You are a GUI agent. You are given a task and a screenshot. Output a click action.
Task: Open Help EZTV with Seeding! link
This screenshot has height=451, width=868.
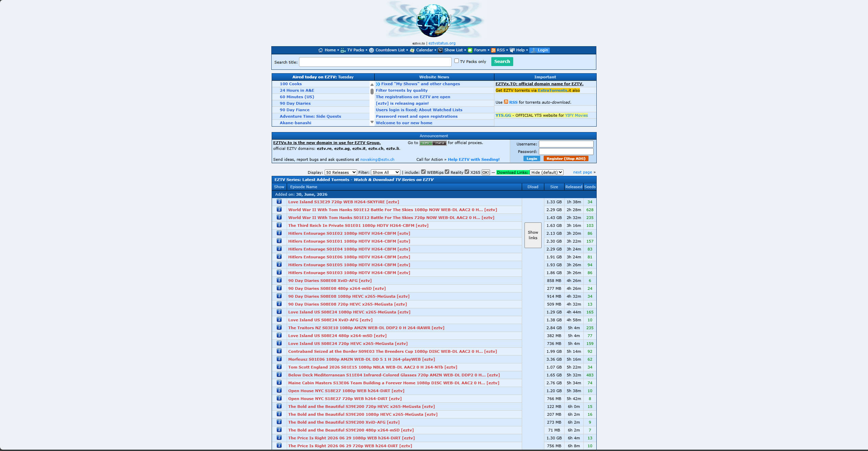click(474, 159)
